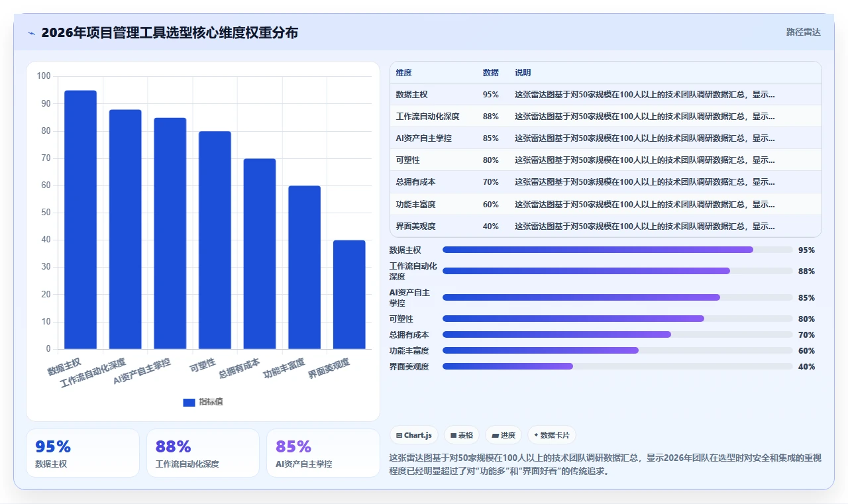Open the 88% 工作流自动化深度 stat card
This screenshot has width=848, height=504.
(x=203, y=453)
